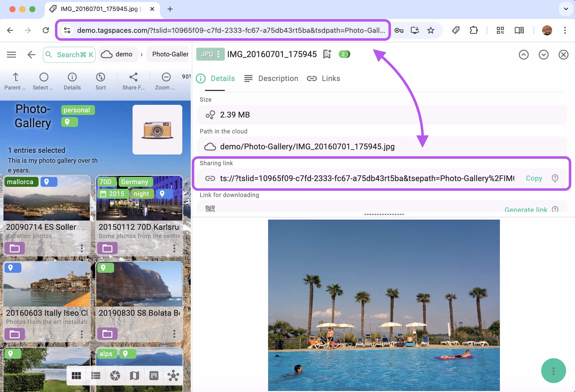Open the browser tab list chevron

[566, 9]
